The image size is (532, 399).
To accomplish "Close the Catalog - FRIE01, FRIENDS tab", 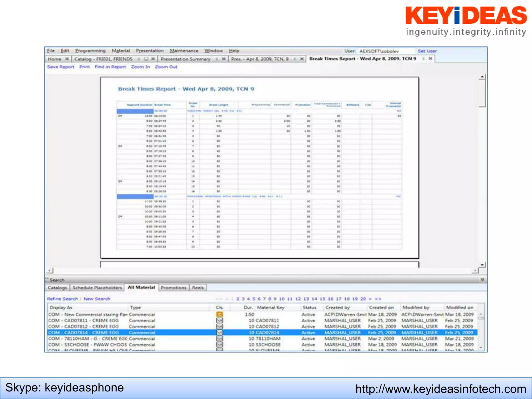I will pyautogui.click(x=153, y=59).
